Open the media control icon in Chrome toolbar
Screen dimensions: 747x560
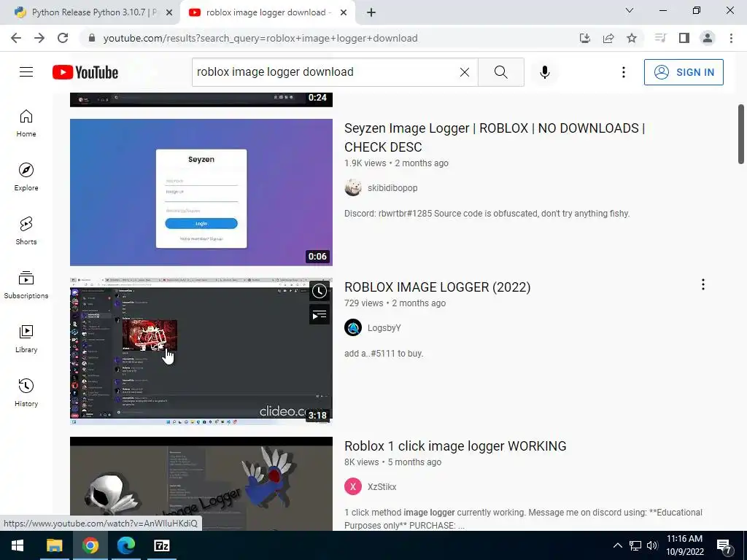coord(660,38)
